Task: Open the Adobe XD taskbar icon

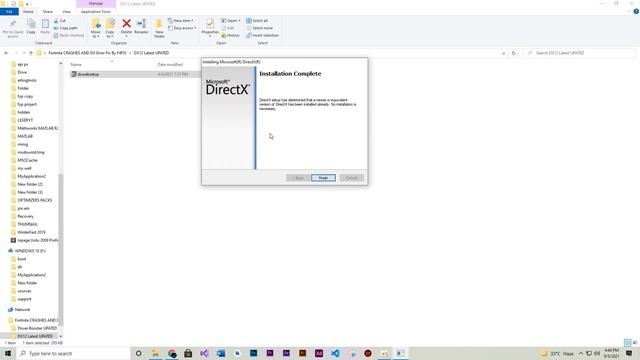Action: [319, 353]
